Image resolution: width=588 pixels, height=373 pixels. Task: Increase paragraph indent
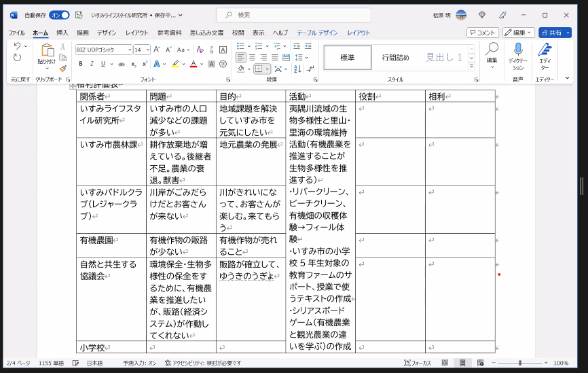pyautogui.click(x=308, y=46)
